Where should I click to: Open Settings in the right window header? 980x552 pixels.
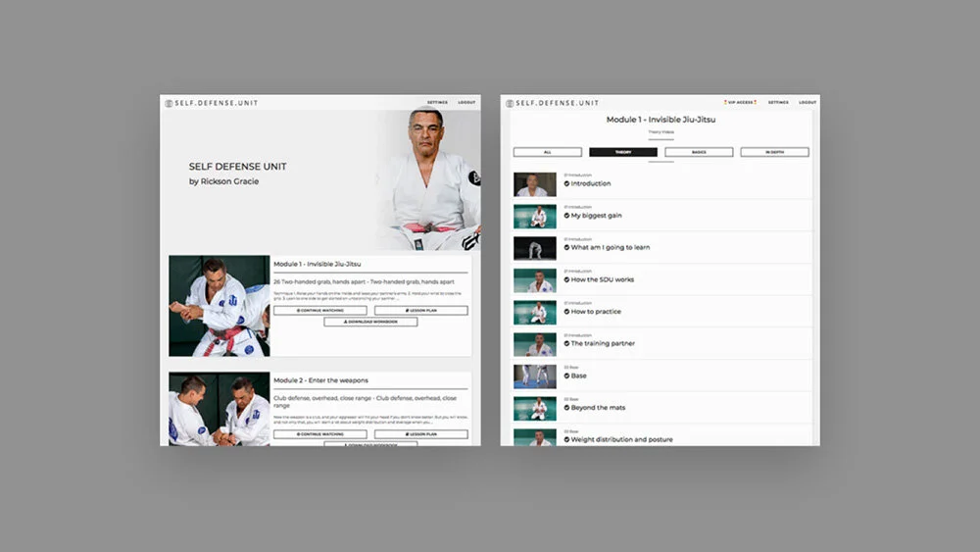(778, 103)
